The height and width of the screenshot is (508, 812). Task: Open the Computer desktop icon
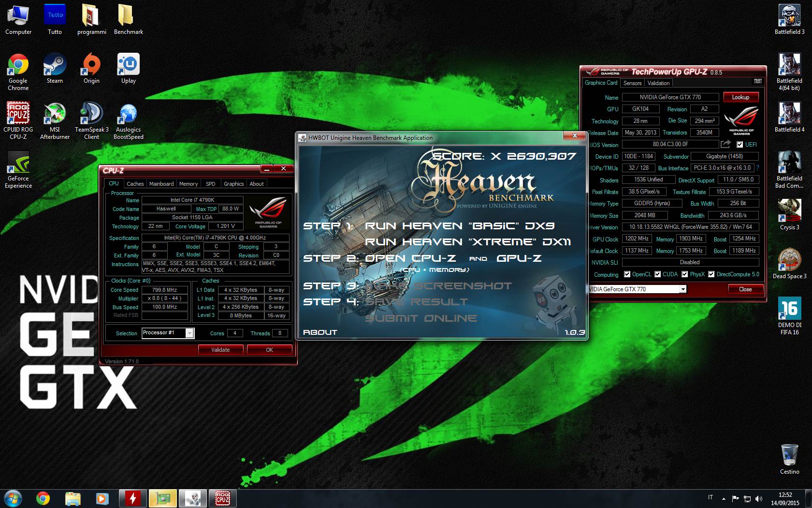point(18,20)
